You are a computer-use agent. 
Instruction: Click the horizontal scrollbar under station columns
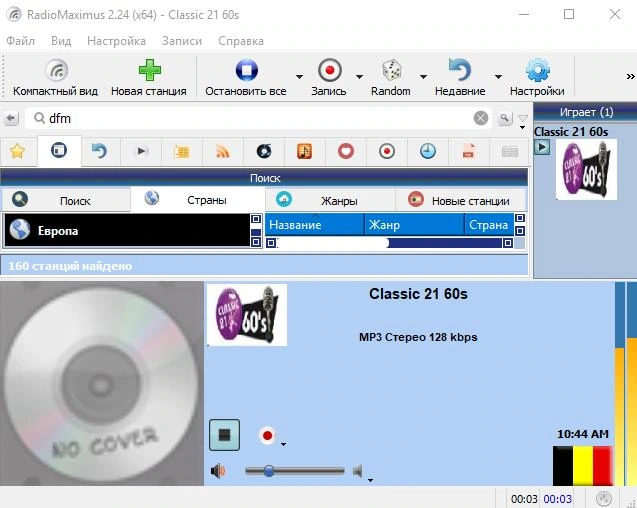click(x=390, y=243)
